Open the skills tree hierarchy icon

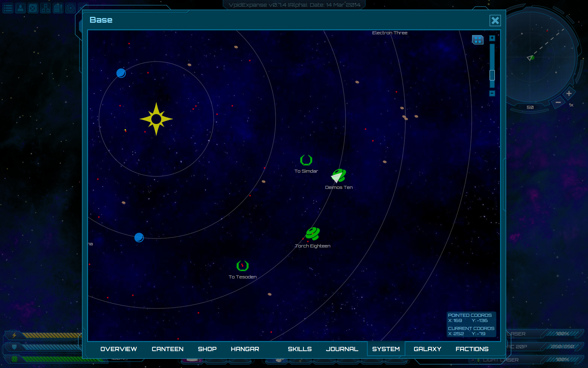click(46, 8)
